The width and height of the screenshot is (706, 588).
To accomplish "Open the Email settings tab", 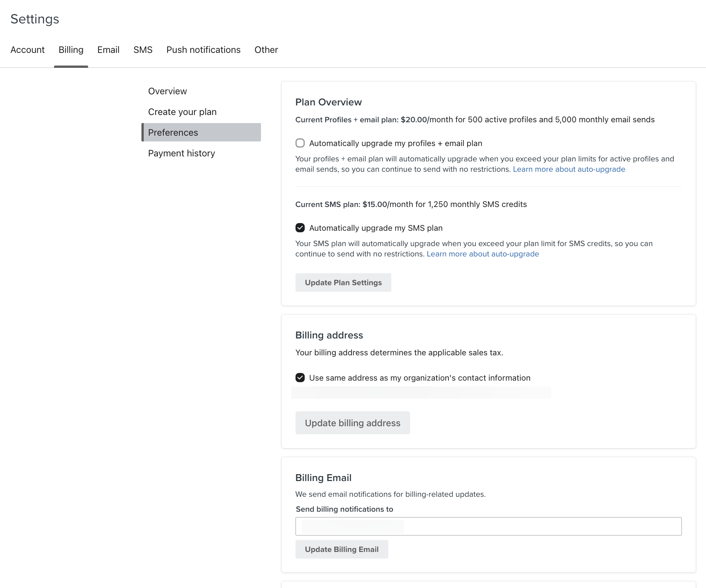I will 108,49.
